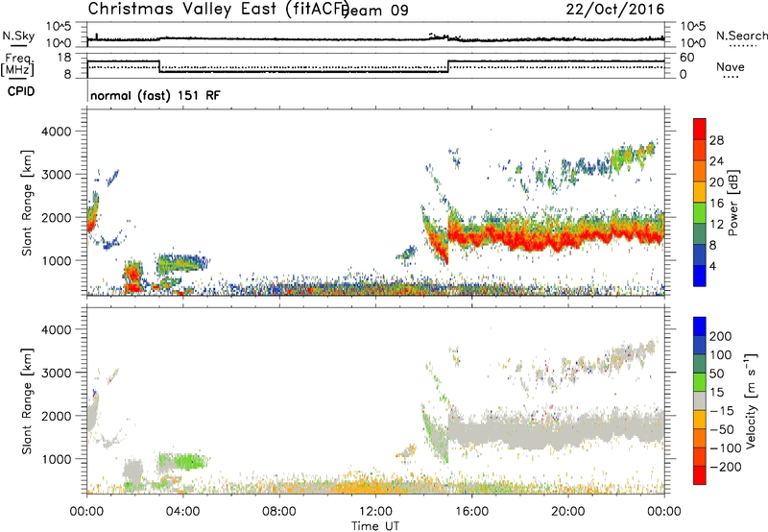The width and height of the screenshot is (768, 532).
Task: Click the '16:00' time tick label
Action: pyautogui.click(x=471, y=512)
